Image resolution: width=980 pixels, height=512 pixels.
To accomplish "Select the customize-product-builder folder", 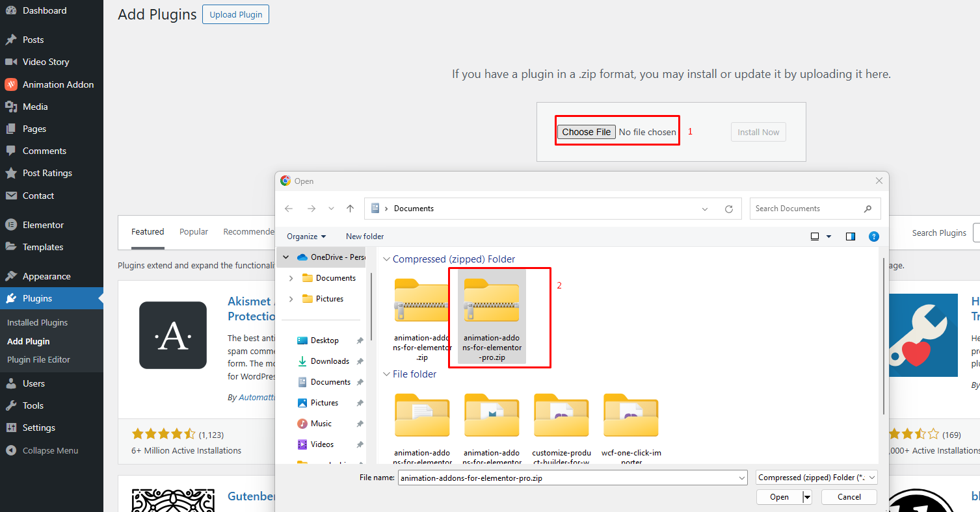I will [561, 428].
